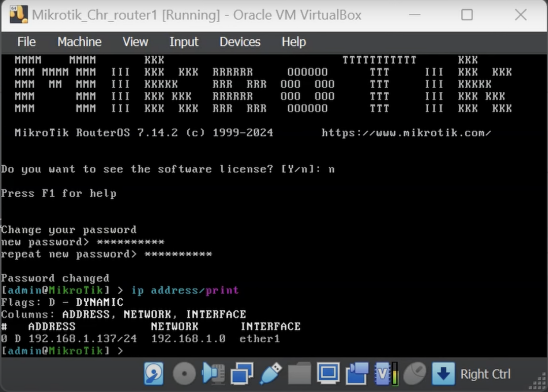Click the optical drives status icon
This screenshot has height=392, width=548.
click(x=183, y=374)
